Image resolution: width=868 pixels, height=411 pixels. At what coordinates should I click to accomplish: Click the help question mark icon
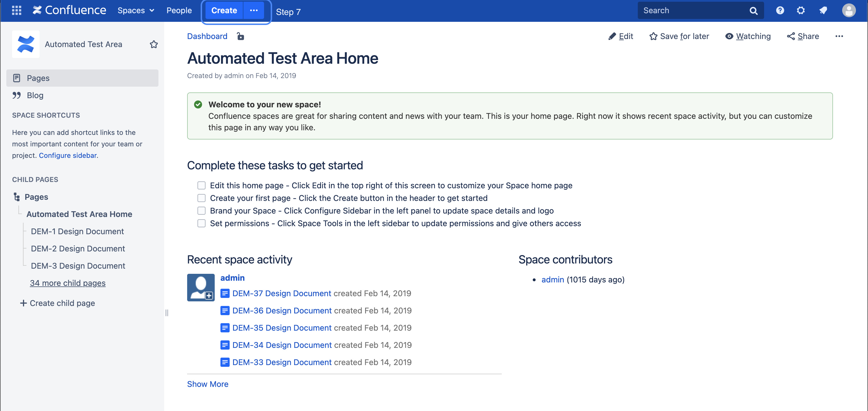coord(780,10)
